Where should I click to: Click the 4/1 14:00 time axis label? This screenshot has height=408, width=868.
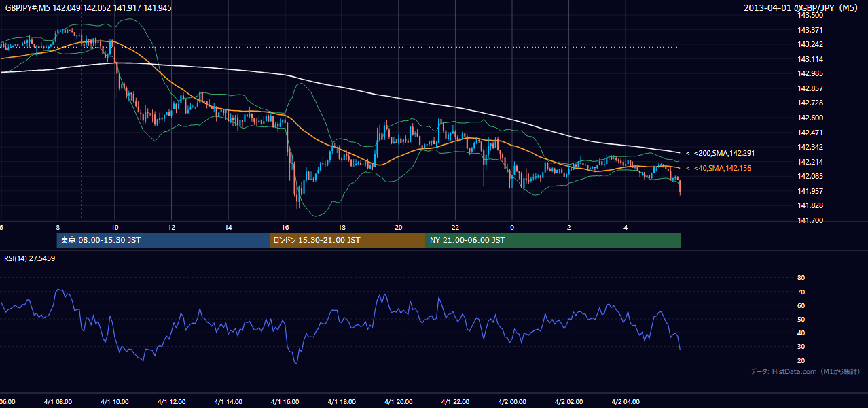click(x=228, y=402)
